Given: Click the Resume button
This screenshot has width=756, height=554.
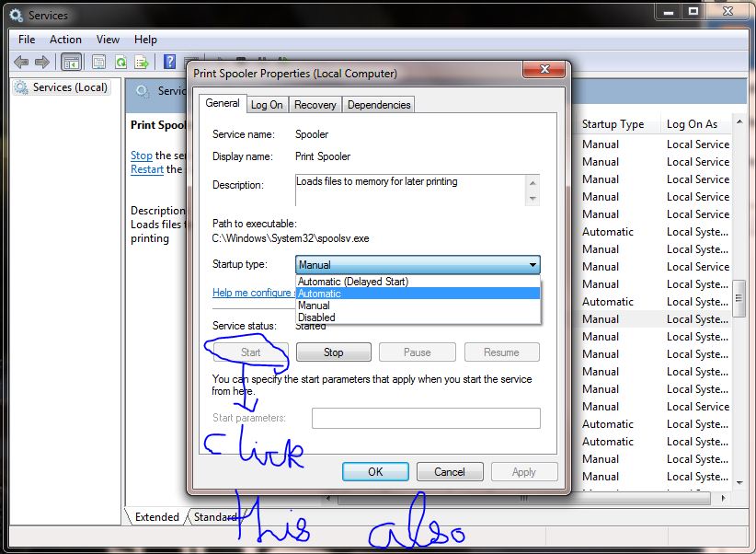Looking at the screenshot, I should click(x=501, y=352).
